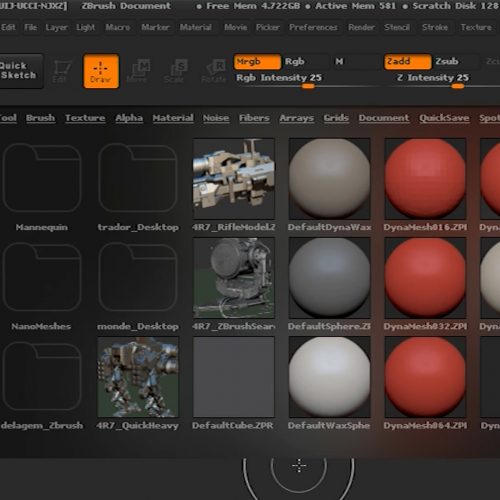500x500 pixels.
Task: Select the Rotate mode icon
Action: point(214,71)
